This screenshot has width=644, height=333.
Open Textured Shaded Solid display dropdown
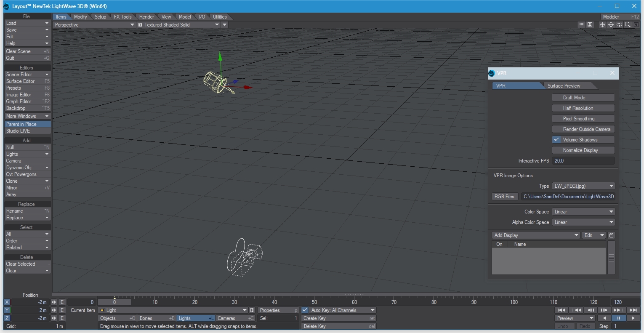pyautogui.click(x=179, y=25)
